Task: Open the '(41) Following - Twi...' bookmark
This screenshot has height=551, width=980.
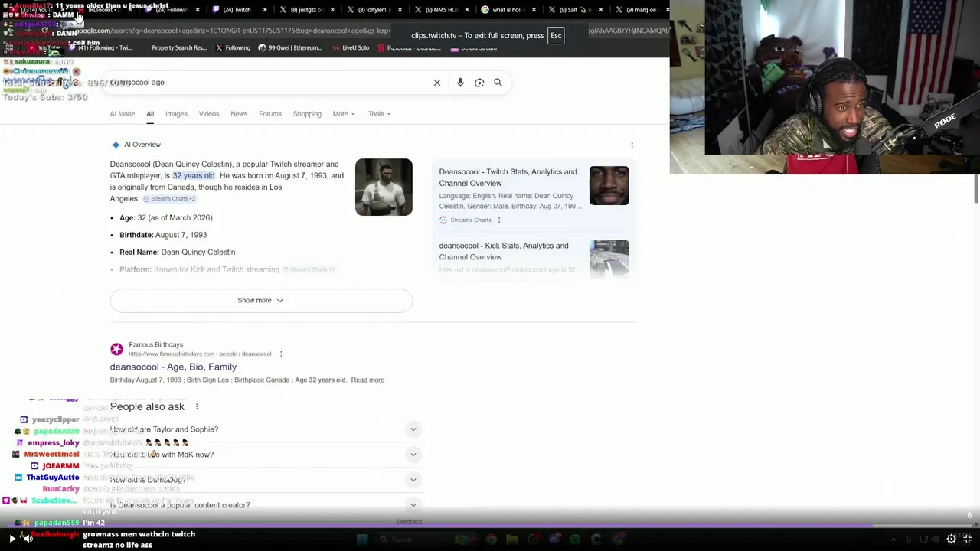Action: click(100, 48)
